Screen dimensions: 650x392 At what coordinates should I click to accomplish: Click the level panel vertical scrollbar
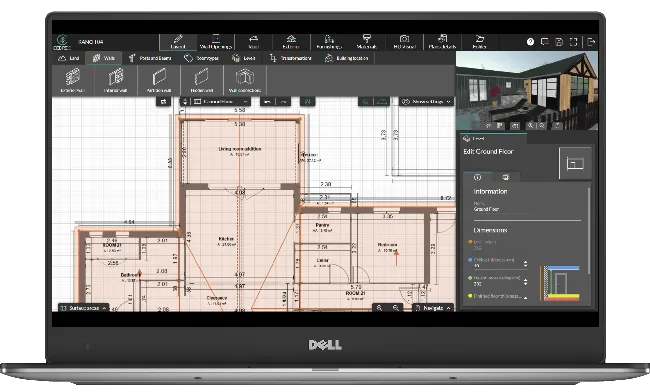tap(589, 230)
